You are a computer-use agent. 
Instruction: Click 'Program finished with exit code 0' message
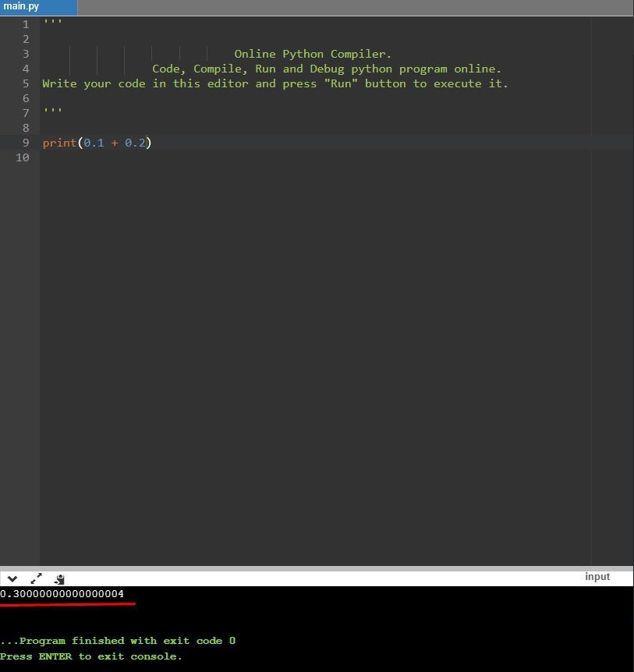118,641
